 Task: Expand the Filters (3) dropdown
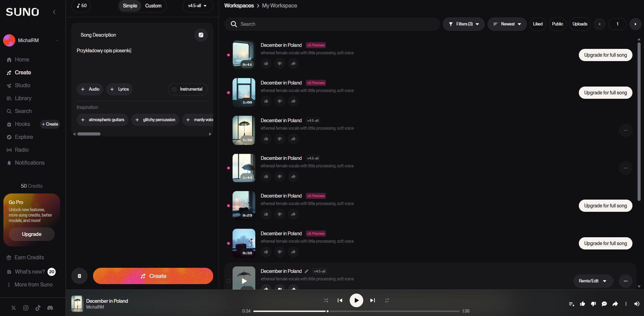[464, 24]
